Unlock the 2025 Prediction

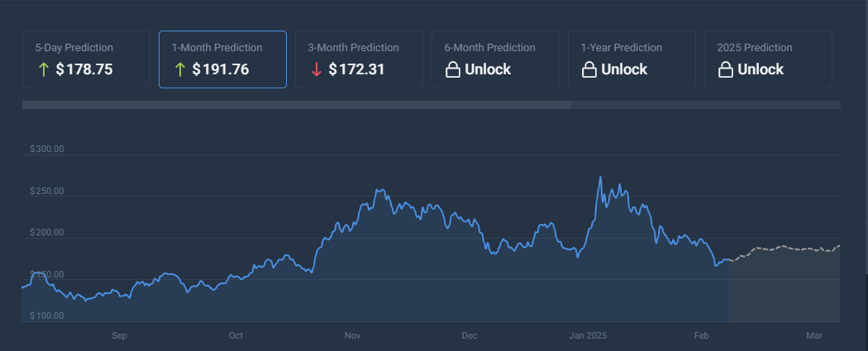pos(768,59)
